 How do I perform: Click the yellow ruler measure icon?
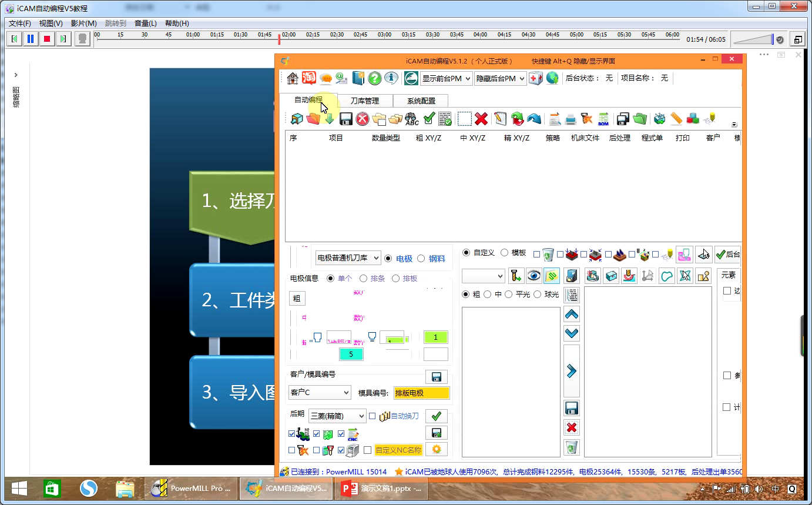[x=676, y=119]
